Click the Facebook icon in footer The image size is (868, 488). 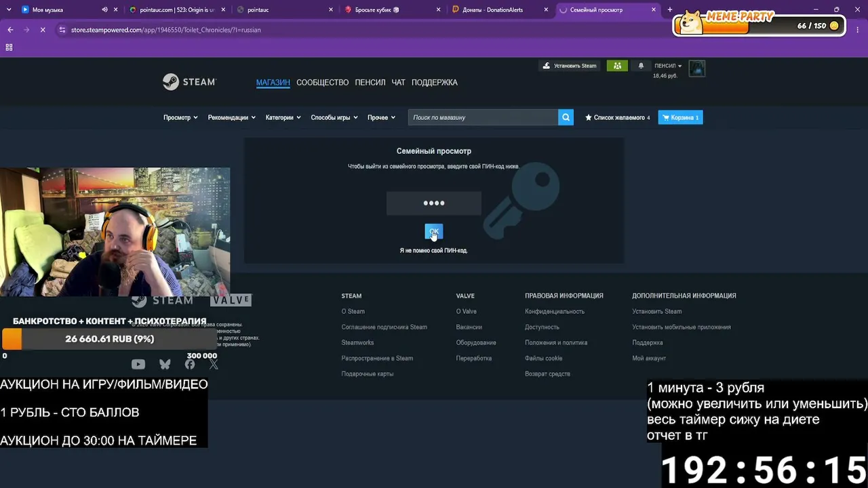pyautogui.click(x=190, y=364)
